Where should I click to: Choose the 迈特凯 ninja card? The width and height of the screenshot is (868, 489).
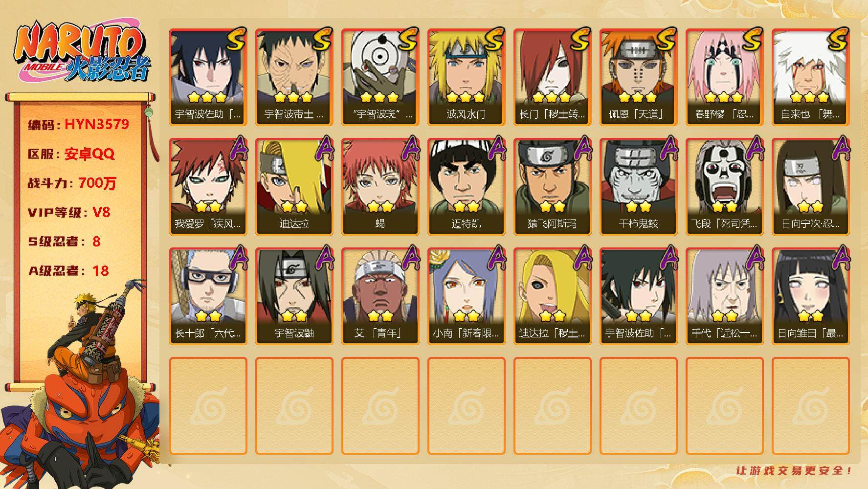click(466, 186)
